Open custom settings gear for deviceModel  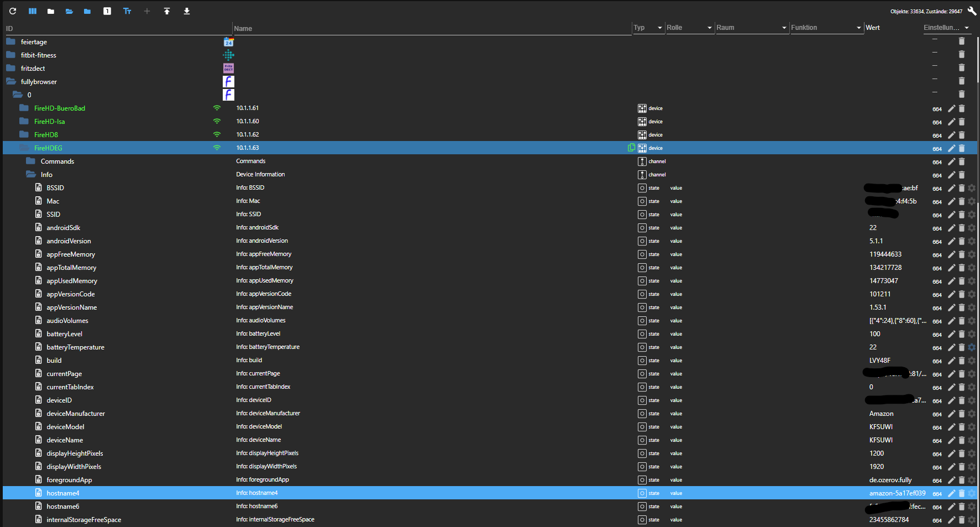click(972, 427)
